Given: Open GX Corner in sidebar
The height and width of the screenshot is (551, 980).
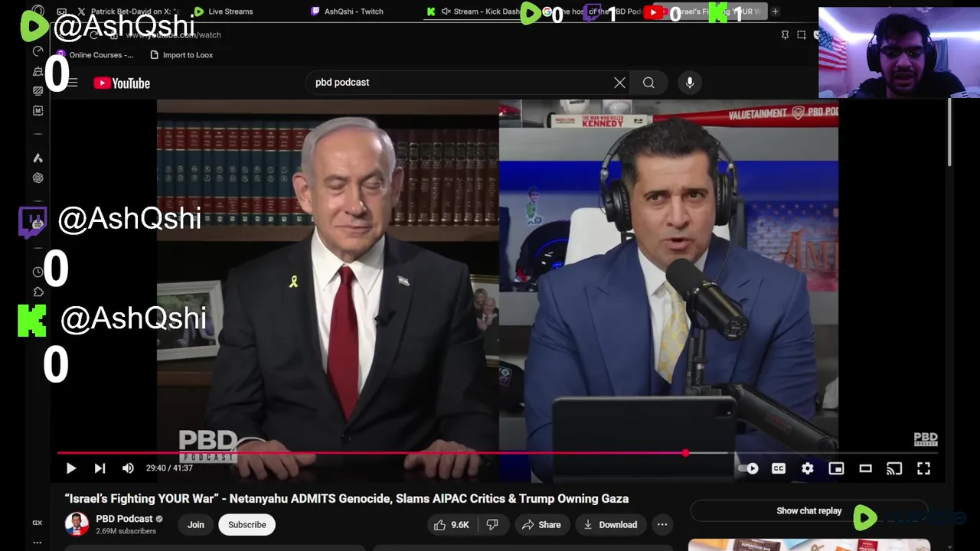Looking at the screenshot, I should tap(37, 523).
